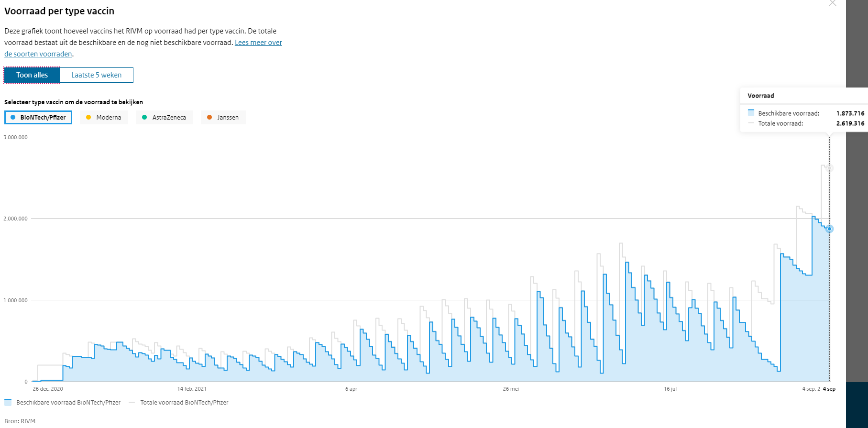Select the Moderna vaccine filter

pyautogui.click(x=104, y=117)
